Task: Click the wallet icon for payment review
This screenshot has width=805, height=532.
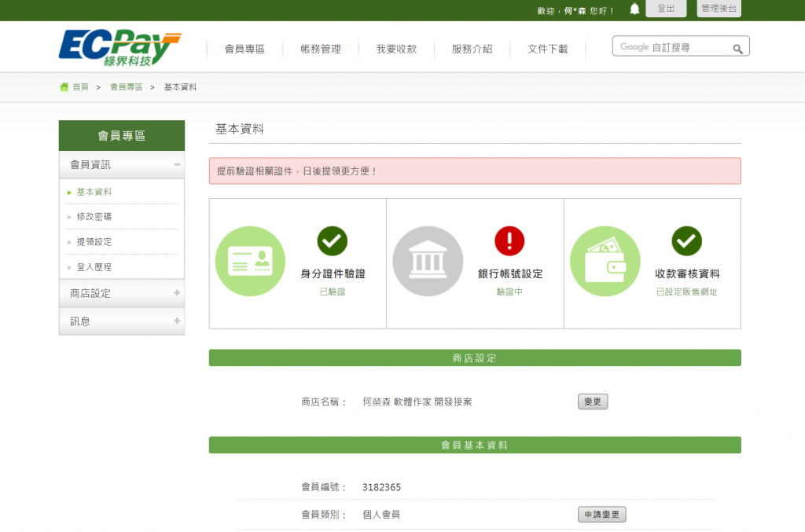Action: pyautogui.click(x=605, y=261)
